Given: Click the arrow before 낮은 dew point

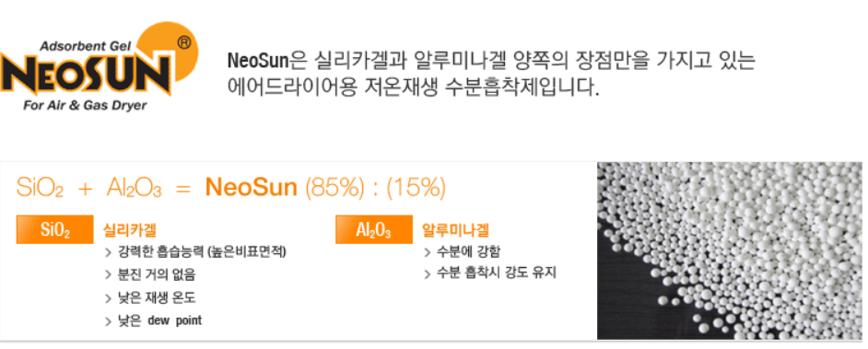Looking at the screenshot, I should (108, 321).
